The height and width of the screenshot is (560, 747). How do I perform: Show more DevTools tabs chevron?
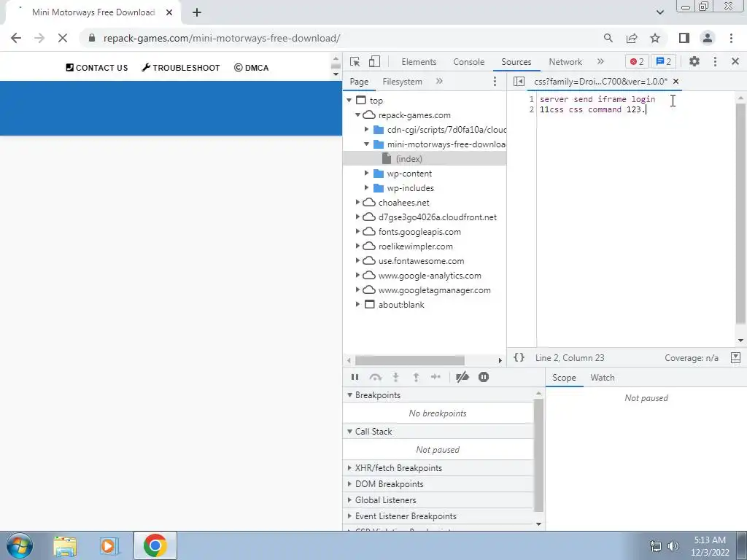pyautogui.click(x=600, y=61)
